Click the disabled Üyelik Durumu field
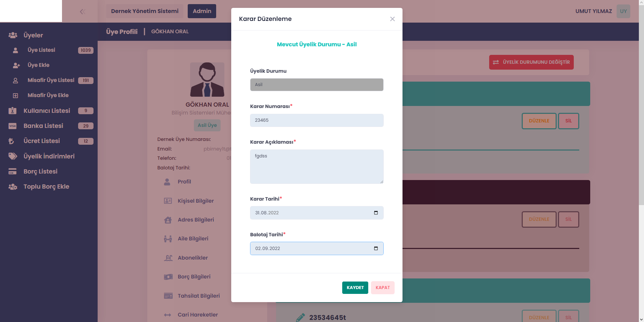 coord(317,85)
